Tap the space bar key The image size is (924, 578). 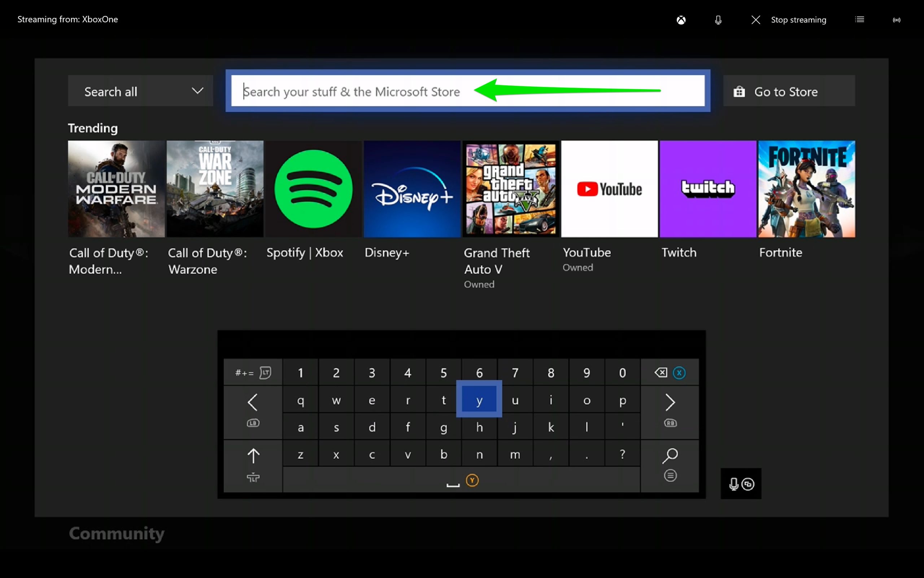tap(461, 480)
